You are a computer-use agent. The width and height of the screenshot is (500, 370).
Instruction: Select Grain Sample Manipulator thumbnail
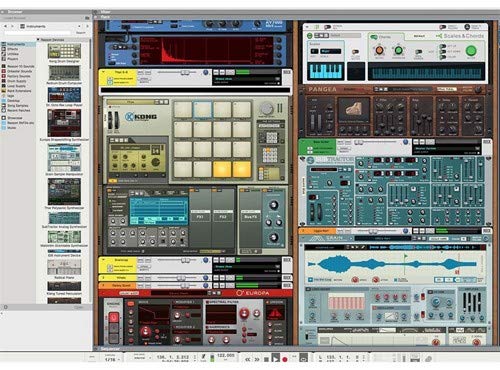click(x=64, y=158)
